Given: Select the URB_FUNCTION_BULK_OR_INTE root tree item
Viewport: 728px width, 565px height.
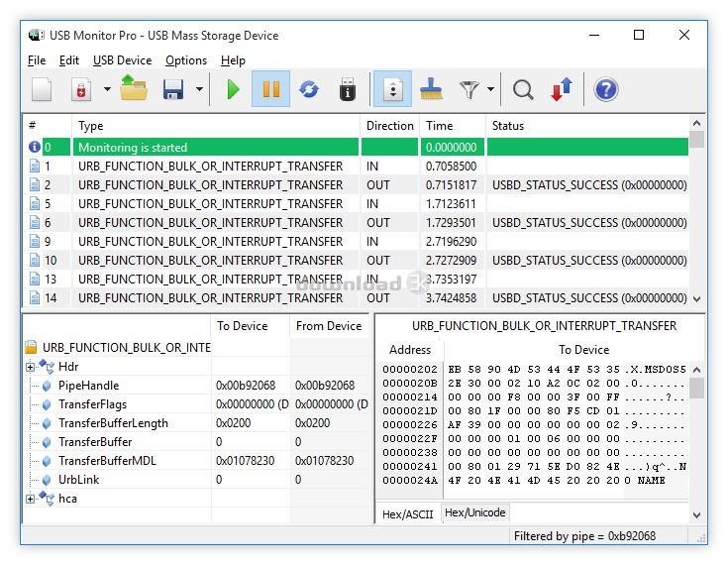Looking at the screenshot, I should click(127, 348).
